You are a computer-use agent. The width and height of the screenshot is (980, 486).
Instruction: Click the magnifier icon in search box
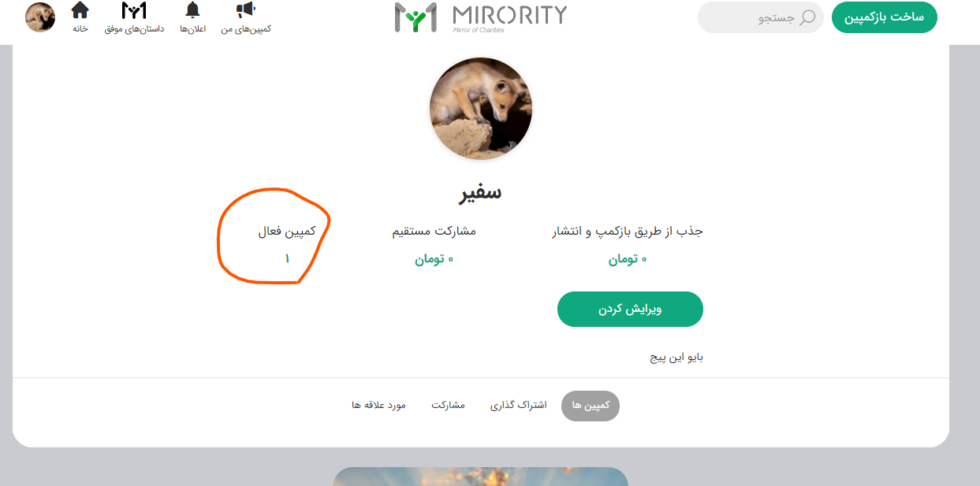[807, 17]
